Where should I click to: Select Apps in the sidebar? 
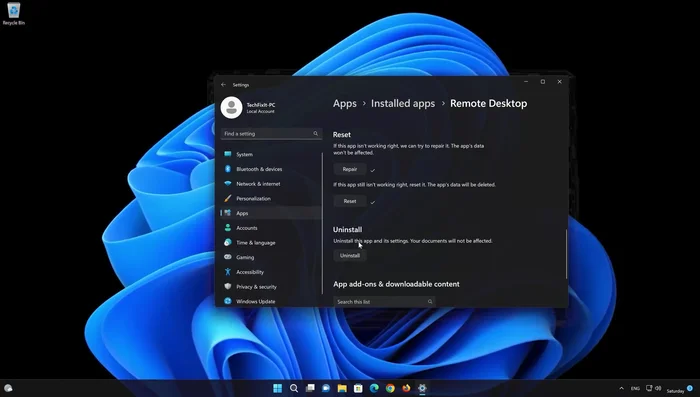coord(271,213)
